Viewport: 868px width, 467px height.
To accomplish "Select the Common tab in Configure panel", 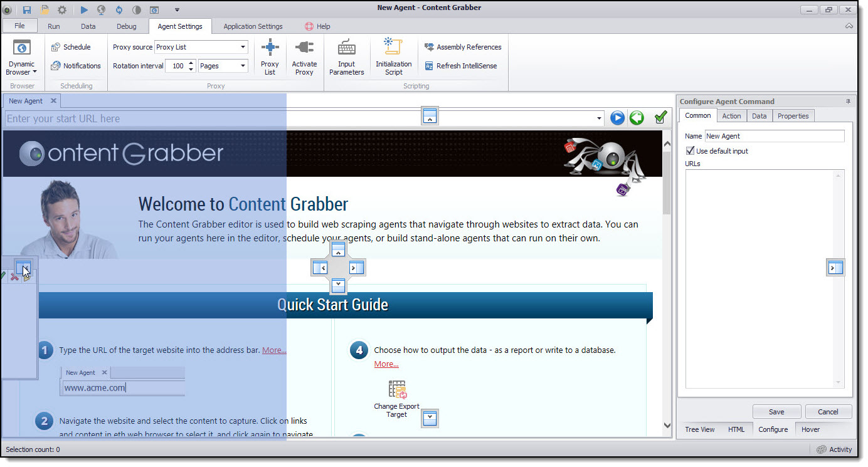I will 697,115.
